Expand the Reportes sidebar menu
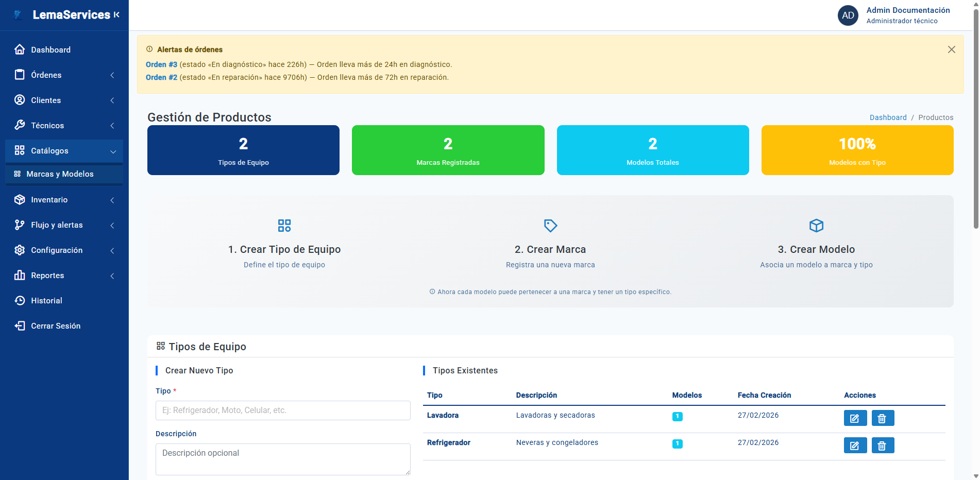The width and height of the screenshot is (980, 480). click(x=64, y=276)
